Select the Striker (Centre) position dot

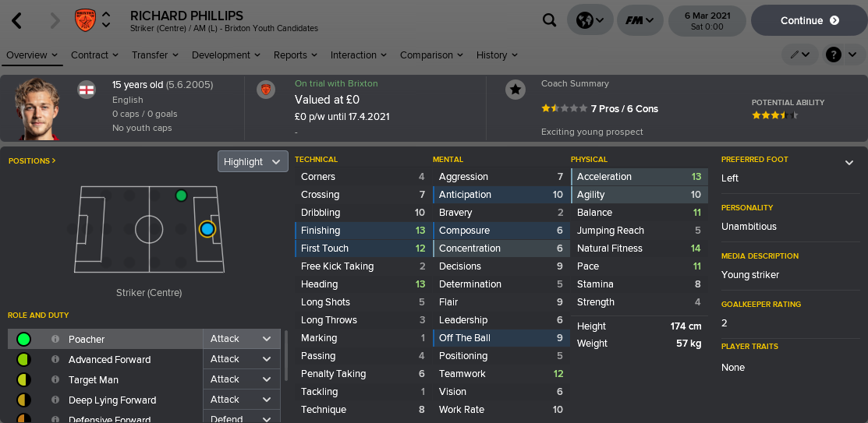click(207, 229)
